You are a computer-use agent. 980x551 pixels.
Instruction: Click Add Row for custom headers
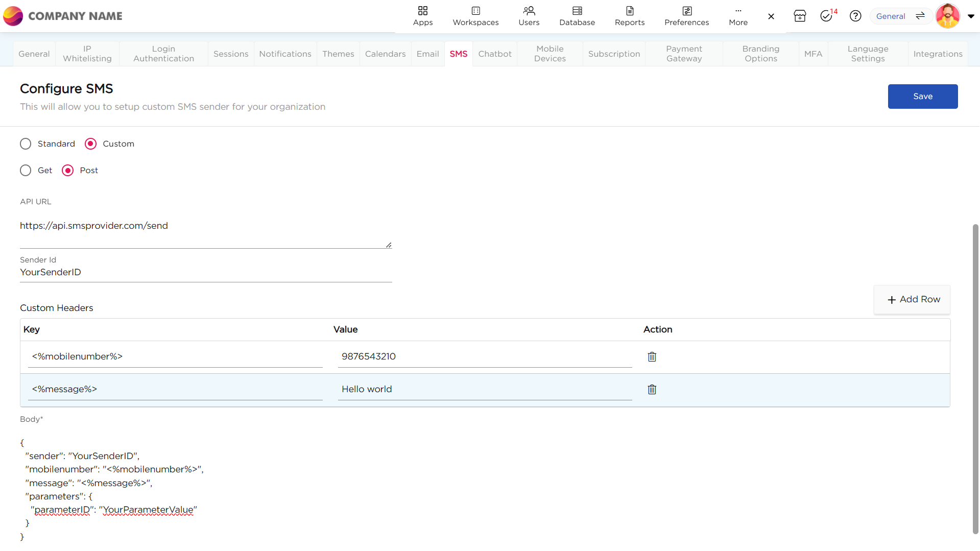(x=913, y=300)
